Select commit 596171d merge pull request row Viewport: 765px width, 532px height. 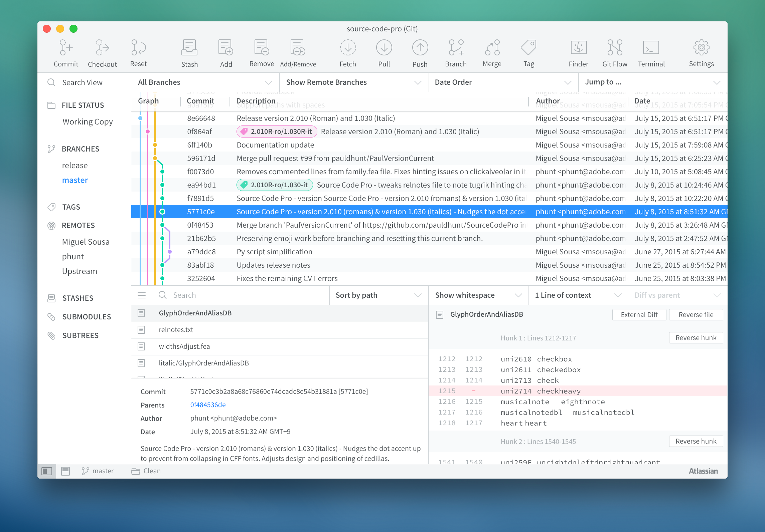429,158
